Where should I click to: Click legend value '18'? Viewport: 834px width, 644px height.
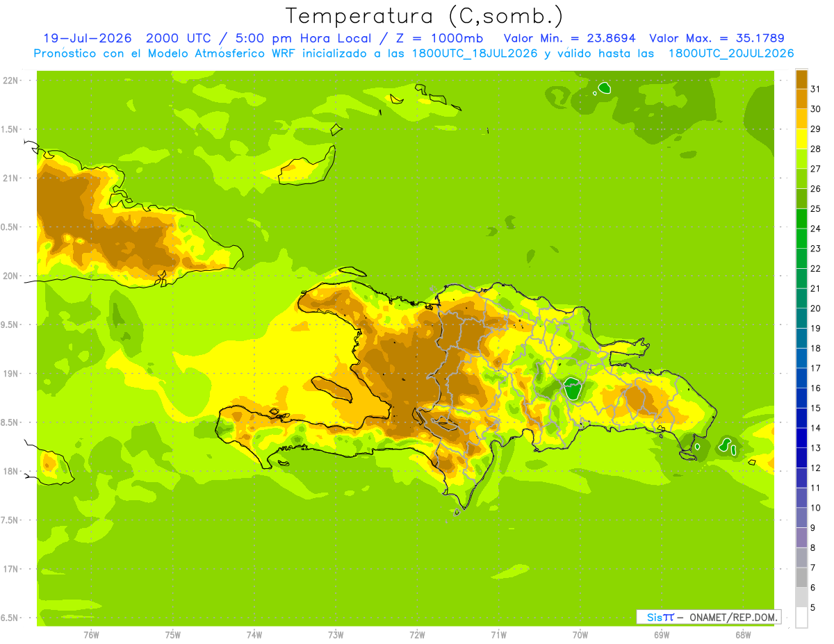coord(816,348)
